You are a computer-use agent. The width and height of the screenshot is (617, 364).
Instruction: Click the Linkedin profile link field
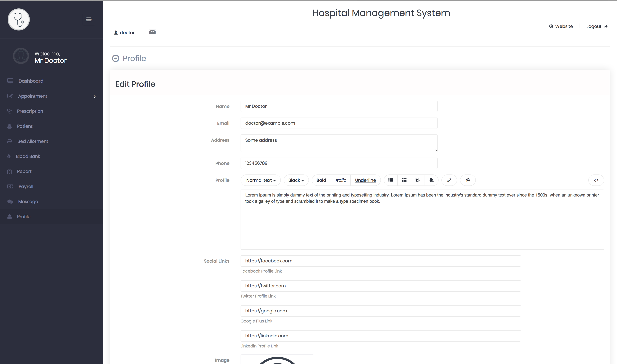tap(381, 336)
